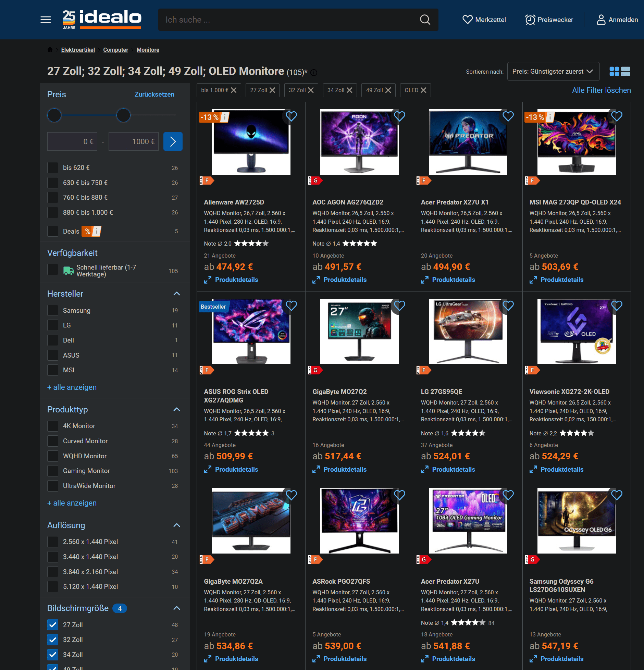Click the Anmelden user icon
This screenshot has width=644, height=670.
click(x=601, y=20)
